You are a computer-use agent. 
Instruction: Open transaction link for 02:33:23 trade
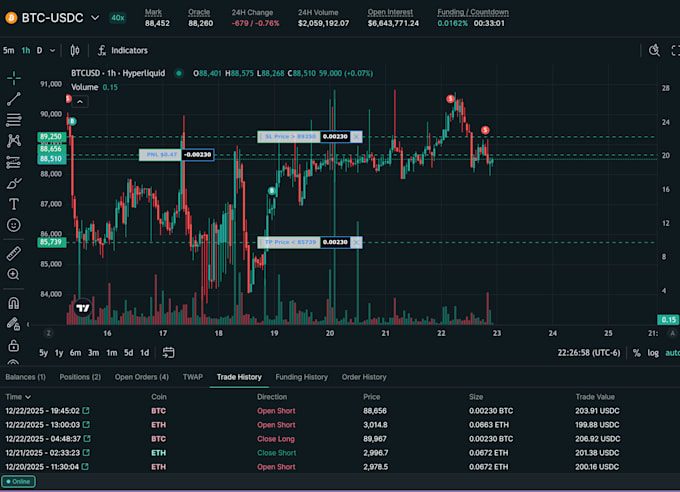pyautogui.click(x=86, y=453)
